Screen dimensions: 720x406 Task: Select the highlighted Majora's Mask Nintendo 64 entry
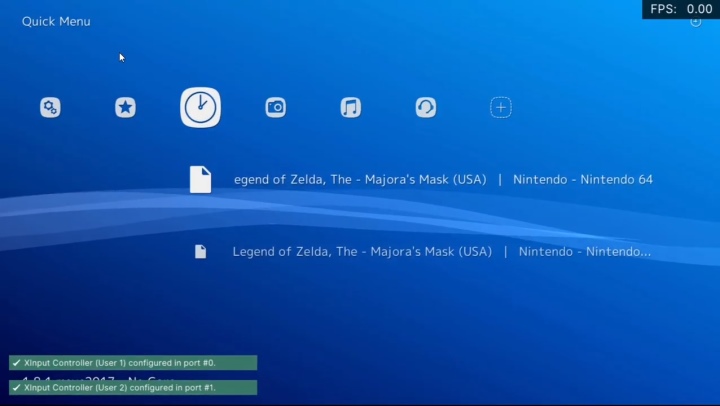point(443,180)
